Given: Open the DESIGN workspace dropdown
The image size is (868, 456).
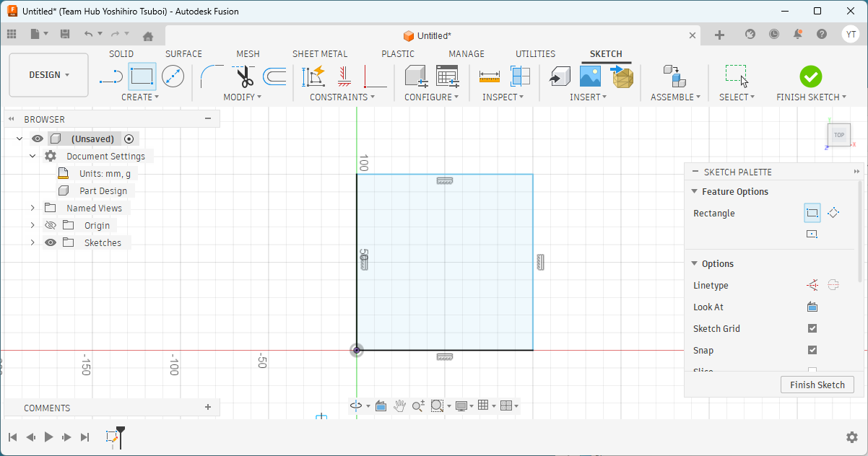Looking at the screenshot, I should coord(49,75).
